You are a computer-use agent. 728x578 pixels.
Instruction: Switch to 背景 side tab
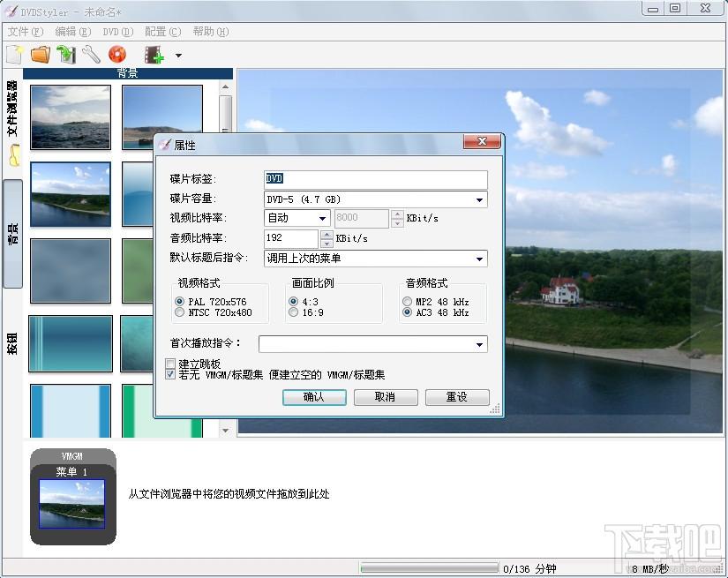(12, 234)
